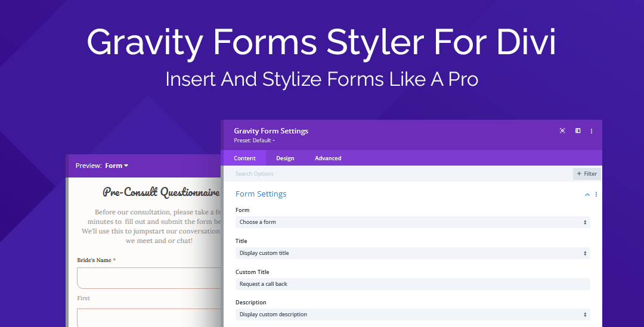
Task: Open the three-dot menu in settings header
Action: pyautogui.click(x=592, y=131)
